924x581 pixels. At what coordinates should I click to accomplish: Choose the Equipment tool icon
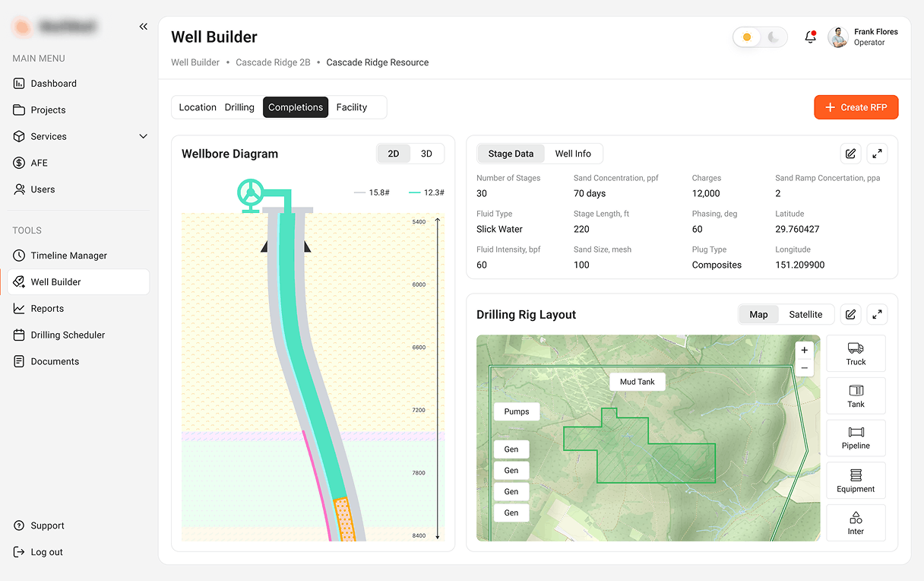tap(856, 481)
